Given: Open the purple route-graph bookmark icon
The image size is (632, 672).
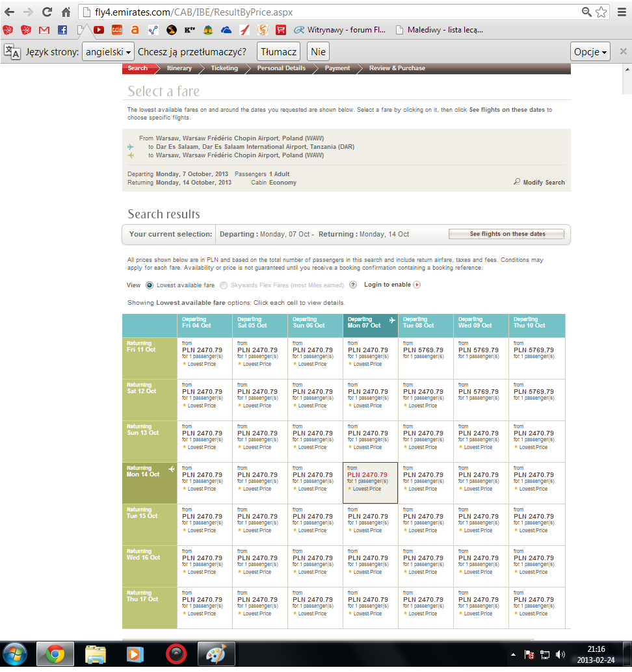Looking at the screenshot, I should tap(153, 30).
